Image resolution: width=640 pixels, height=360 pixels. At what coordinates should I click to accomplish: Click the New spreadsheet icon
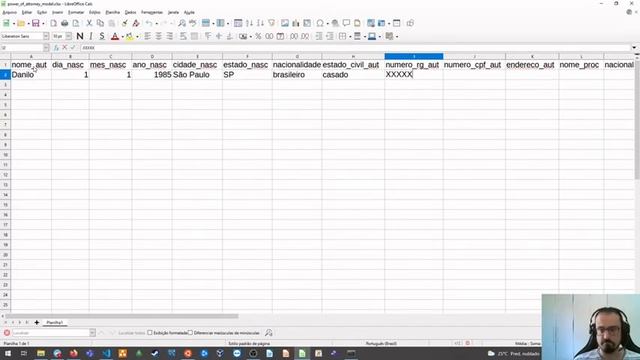click(6, 23)
